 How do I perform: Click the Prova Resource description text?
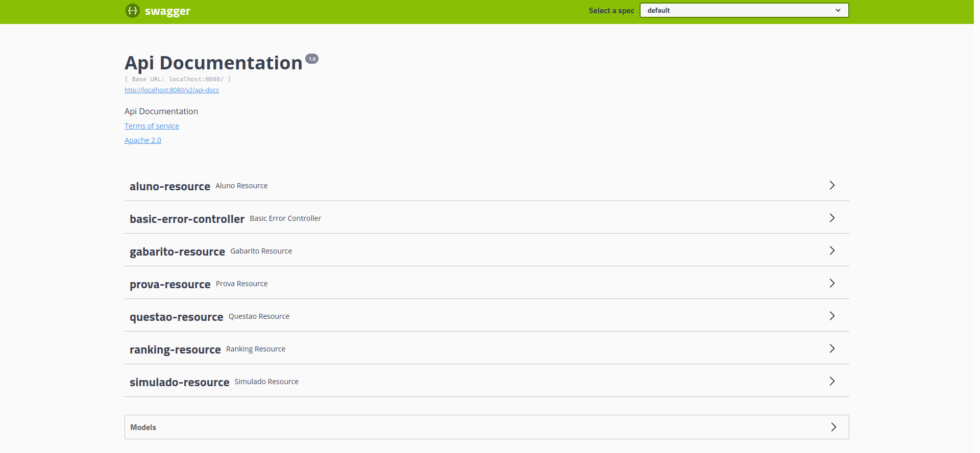point(241,284)
